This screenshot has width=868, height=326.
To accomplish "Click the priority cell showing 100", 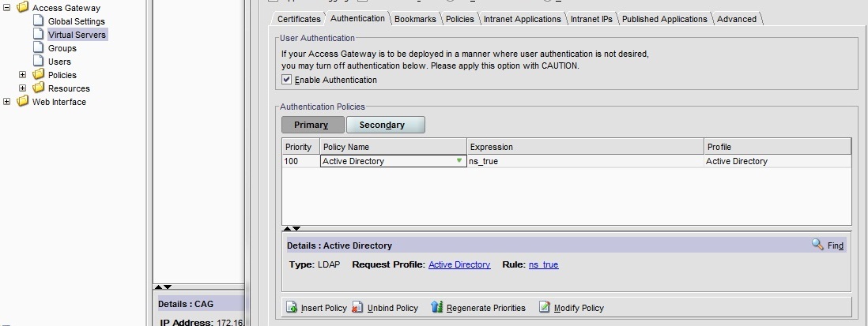I will [x=300, y=161].
